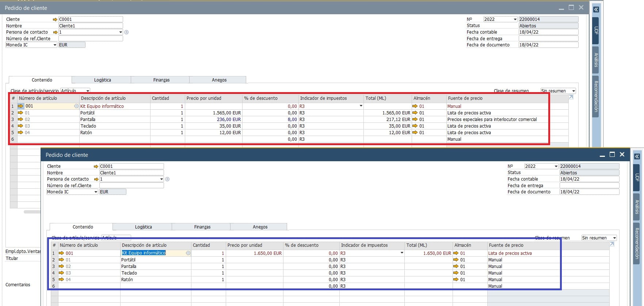Open Persona de contacto dropdown in front window
Image resolution: width=644 pixels, height=306 pixels.
click(161, 179)
